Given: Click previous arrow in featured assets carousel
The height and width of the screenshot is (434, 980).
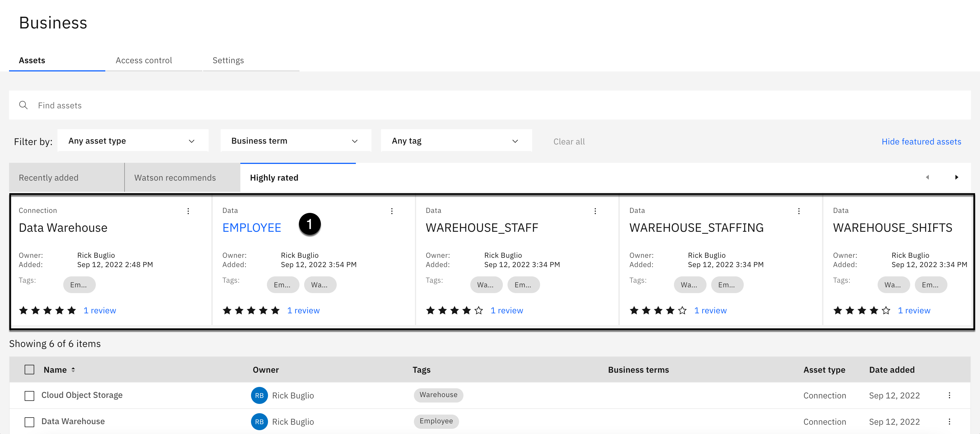Looking at the screenshot, I should 927,177.
